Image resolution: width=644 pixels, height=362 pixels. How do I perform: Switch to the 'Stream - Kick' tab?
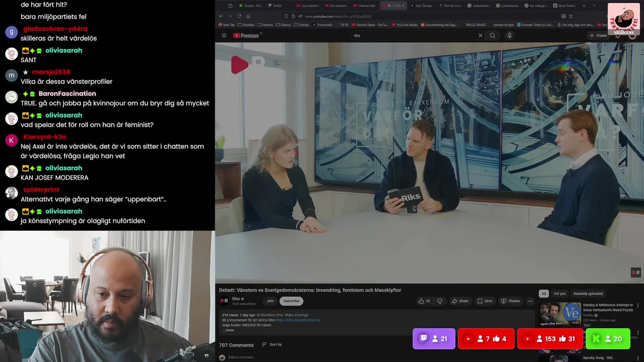[x=250, y=6]
